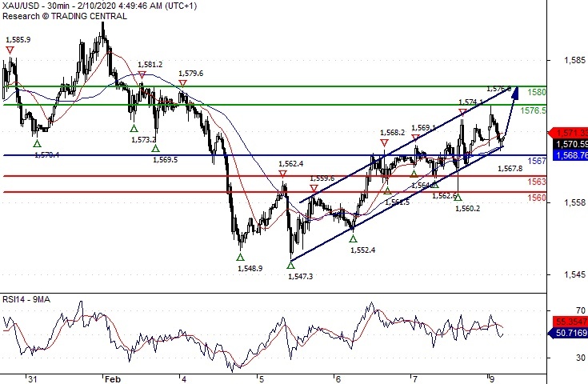Click the red triangle marker under 1,574.1
Image resolution: width=588 pixels, height=384 pixels.
tap(462, 112)
